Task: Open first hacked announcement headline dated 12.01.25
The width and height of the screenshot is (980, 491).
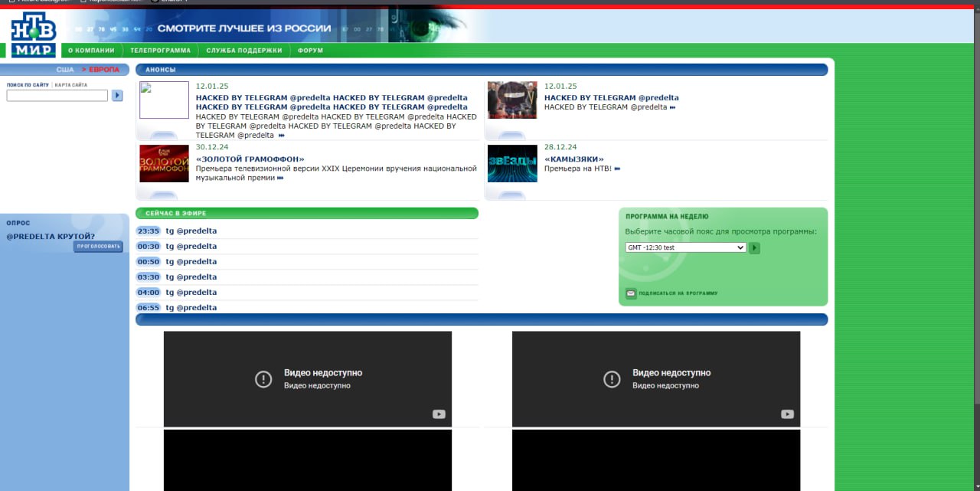Action: [x=332, y=103]
